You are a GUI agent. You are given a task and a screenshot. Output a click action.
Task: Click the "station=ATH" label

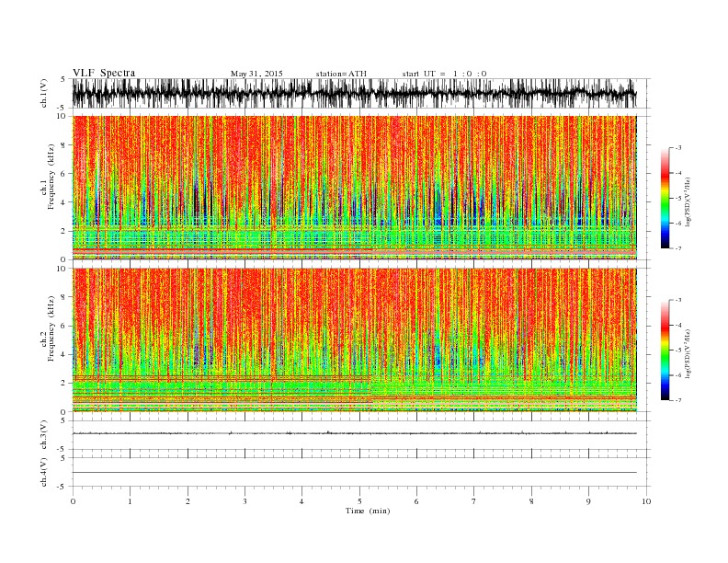341,74
